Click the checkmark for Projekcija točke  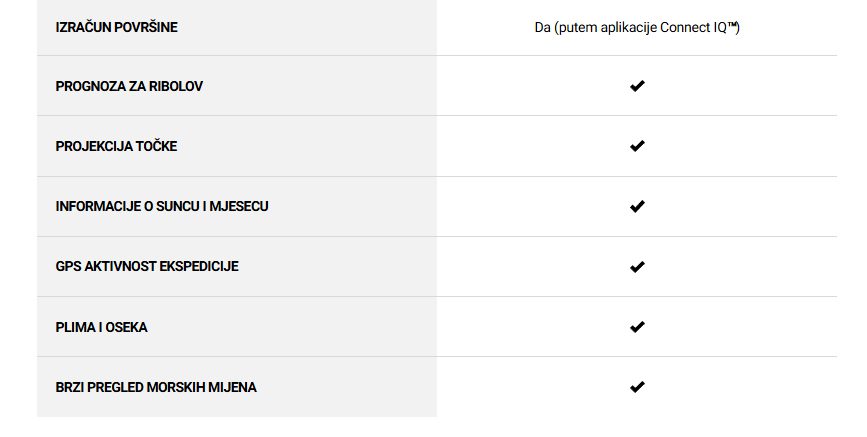637,146
